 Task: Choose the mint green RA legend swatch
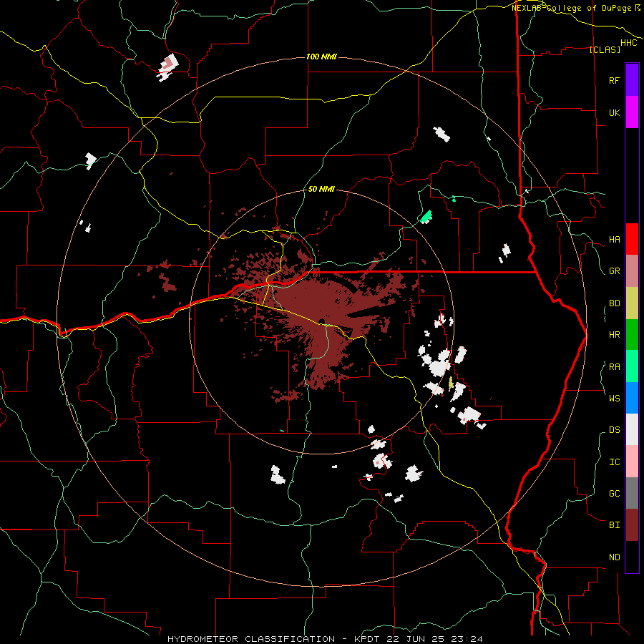click(632, 366)
